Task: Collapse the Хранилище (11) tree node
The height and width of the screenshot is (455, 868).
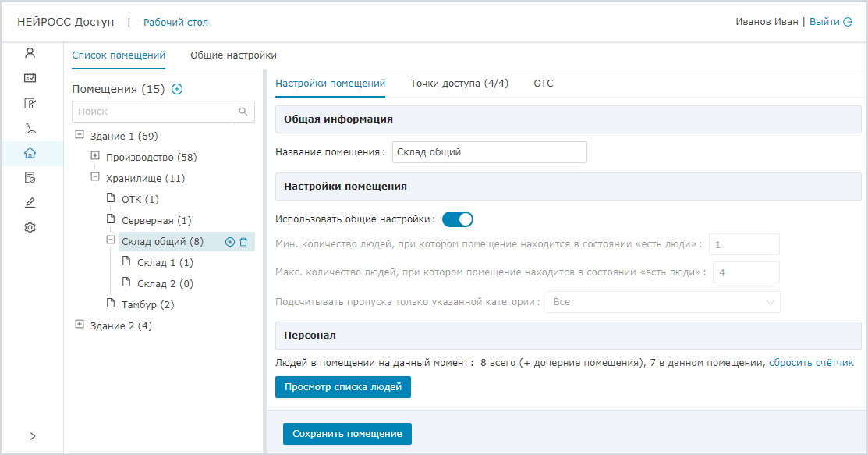Action: click(x=95, y=177)
